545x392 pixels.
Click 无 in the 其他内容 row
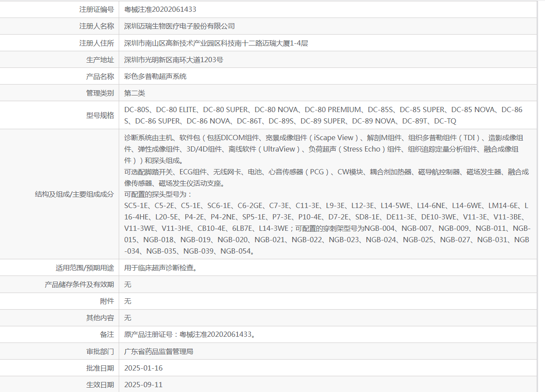pos(127,318)
